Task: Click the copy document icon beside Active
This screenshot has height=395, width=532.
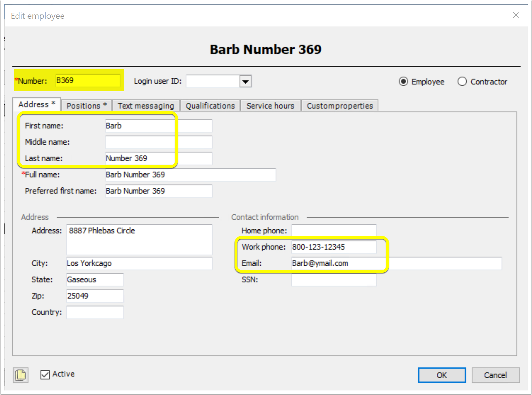Action: (x=21, y=375)
